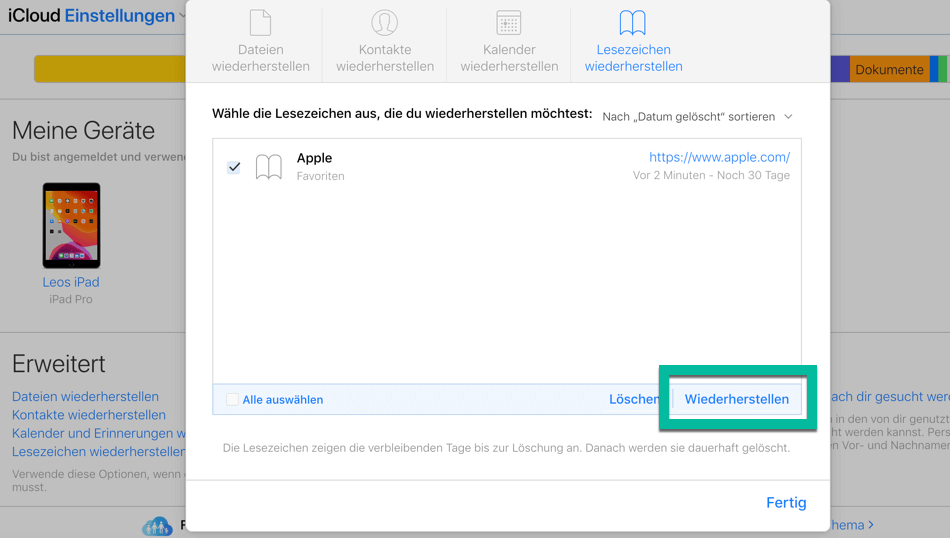Image resolution: width=950 pixels, height=538 pixels.
Task: Click the Meine Geräte heading
Action: [84, 131]
